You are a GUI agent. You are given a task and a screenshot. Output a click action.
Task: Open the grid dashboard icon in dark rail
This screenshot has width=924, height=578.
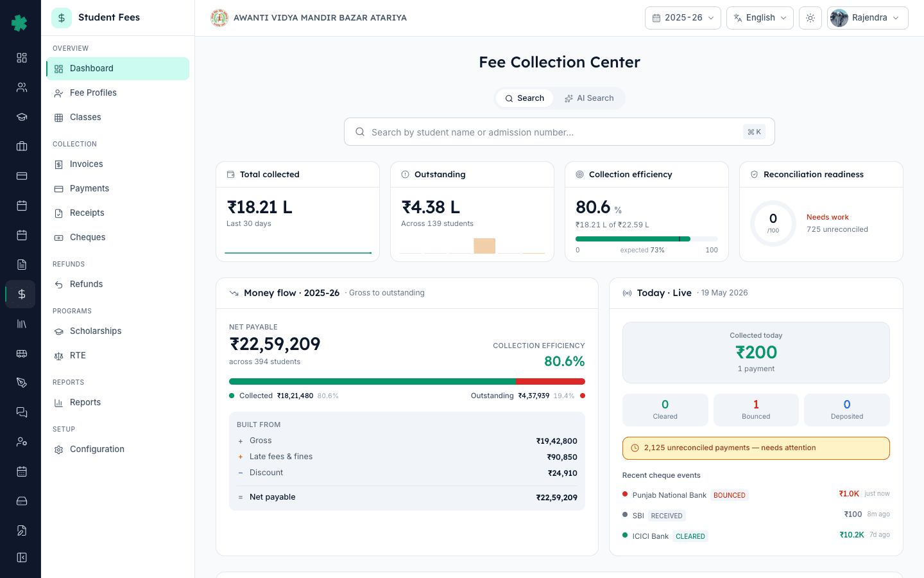(x=22, y=58)
